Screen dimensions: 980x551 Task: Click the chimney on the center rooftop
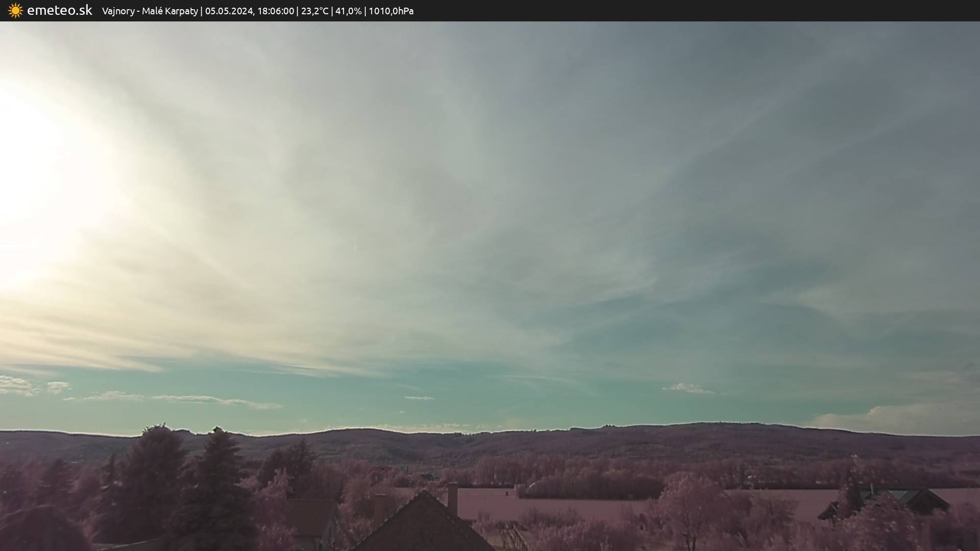[452, 499]
